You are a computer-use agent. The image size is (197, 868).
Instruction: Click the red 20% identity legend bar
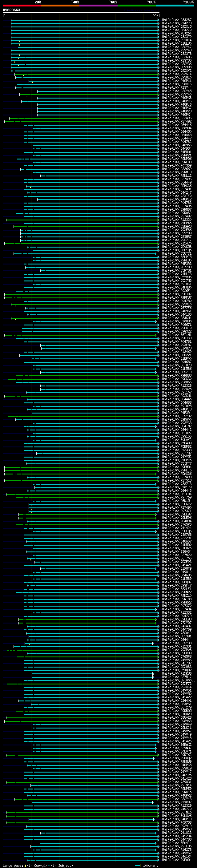(22, 6)
